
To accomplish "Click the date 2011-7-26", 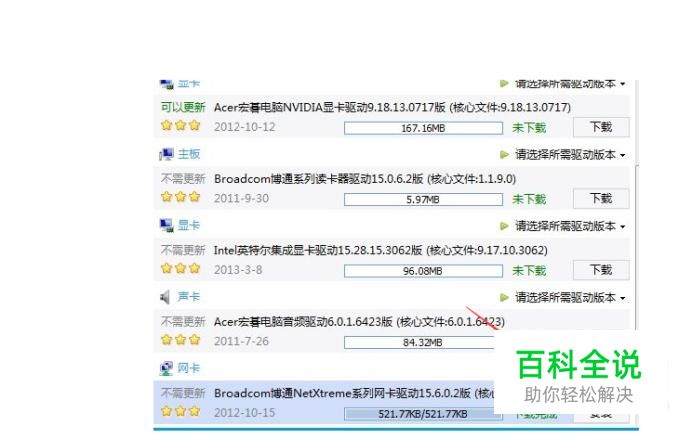I will click(241, 341).
